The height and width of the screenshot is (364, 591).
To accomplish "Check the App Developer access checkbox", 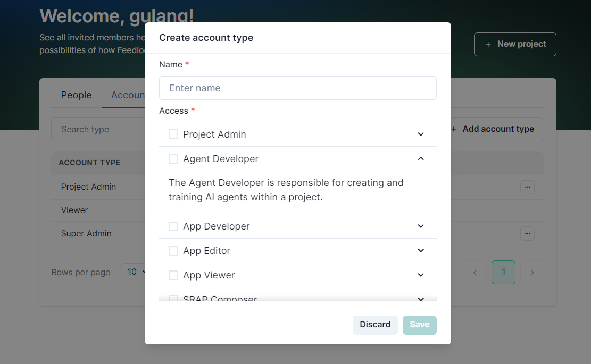I will [173, 226].
